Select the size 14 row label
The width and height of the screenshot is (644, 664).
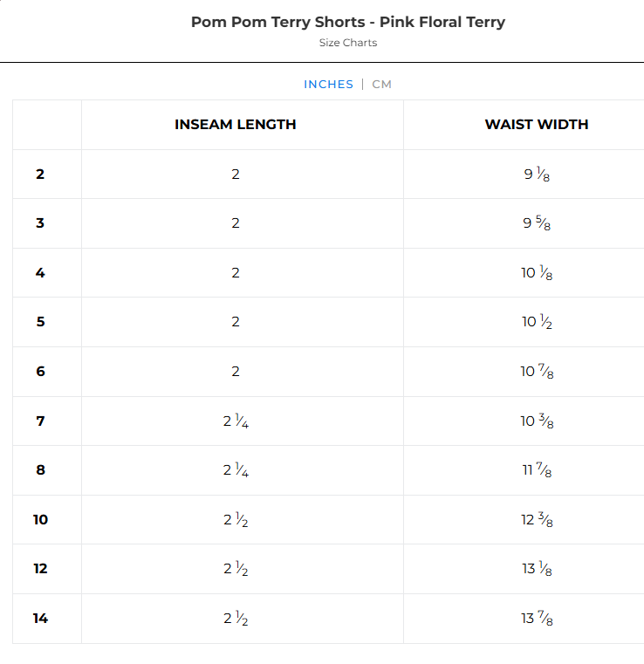pos(40,619)
